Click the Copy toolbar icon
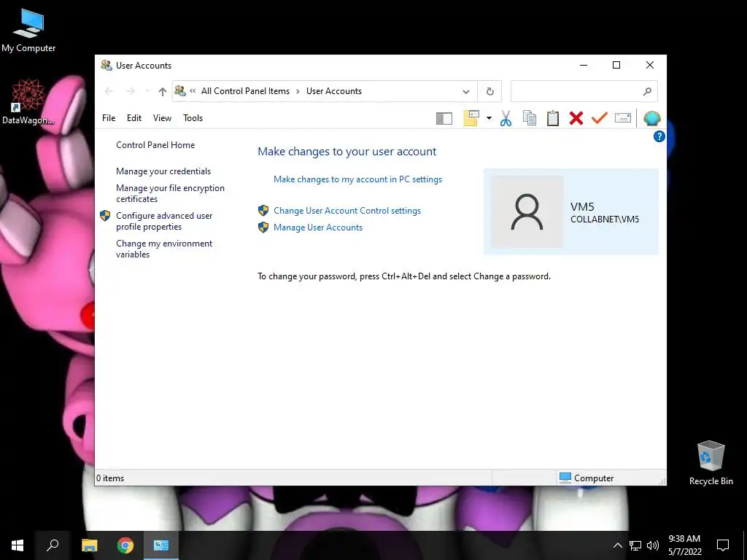The height and width of the screenshot is (560, 747). pyautogui.click(x=530, y=118)
